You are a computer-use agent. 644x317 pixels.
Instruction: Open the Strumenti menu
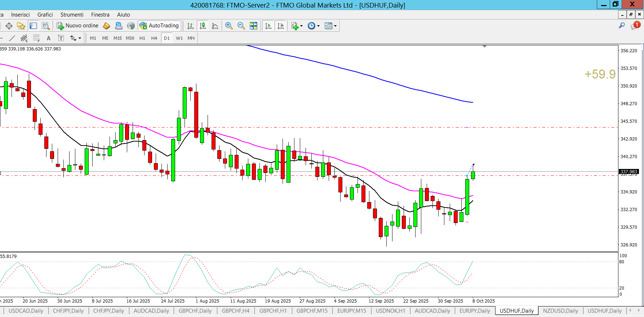click(x=72, y=15)
